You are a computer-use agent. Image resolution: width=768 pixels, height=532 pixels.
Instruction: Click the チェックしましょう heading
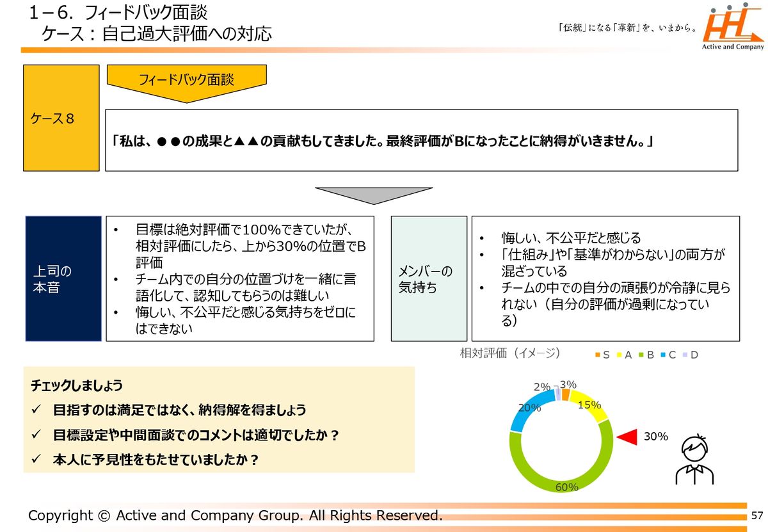pyautogui.click(x=76, y=386)
